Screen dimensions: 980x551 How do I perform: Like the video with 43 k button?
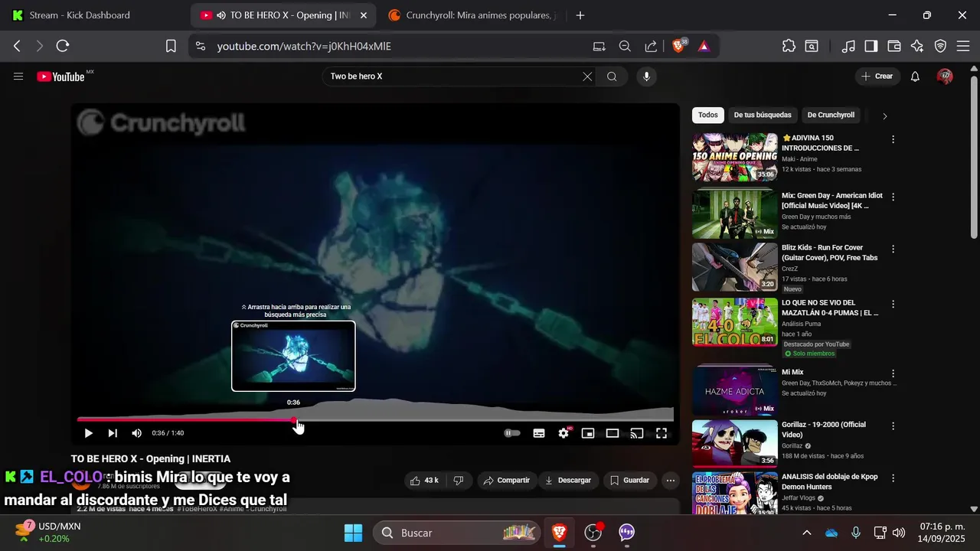tap(424, 481)
